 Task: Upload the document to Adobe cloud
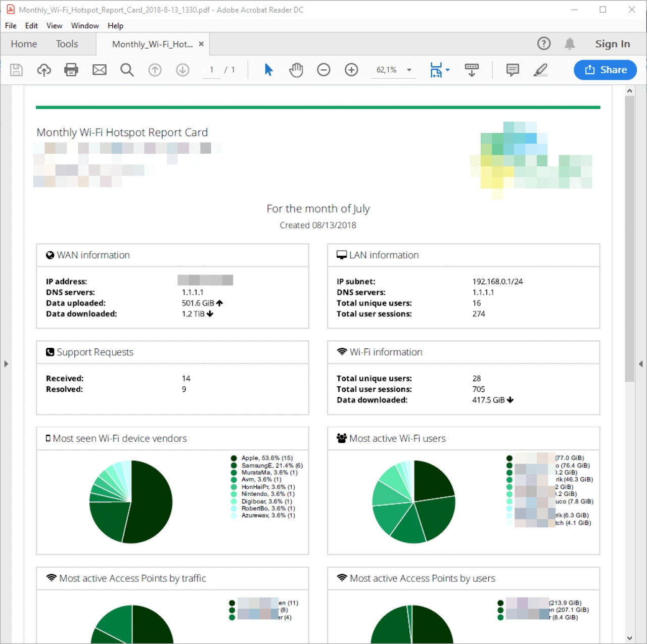43,70
